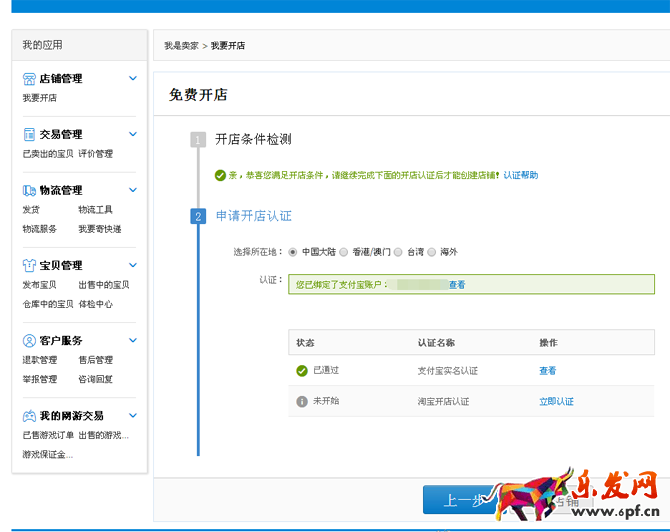The height and width of the screenshot is (532, 670).
Task: Open 我要寄快递 in the sidebar
Action: pyautogui.click(x=100, y=229)
